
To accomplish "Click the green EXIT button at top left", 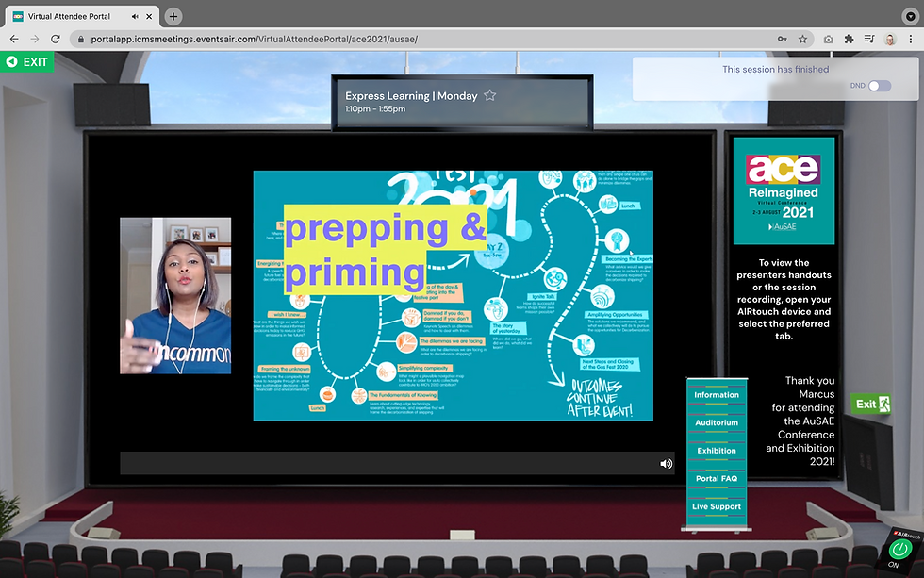I will click(x=27, y=62).
